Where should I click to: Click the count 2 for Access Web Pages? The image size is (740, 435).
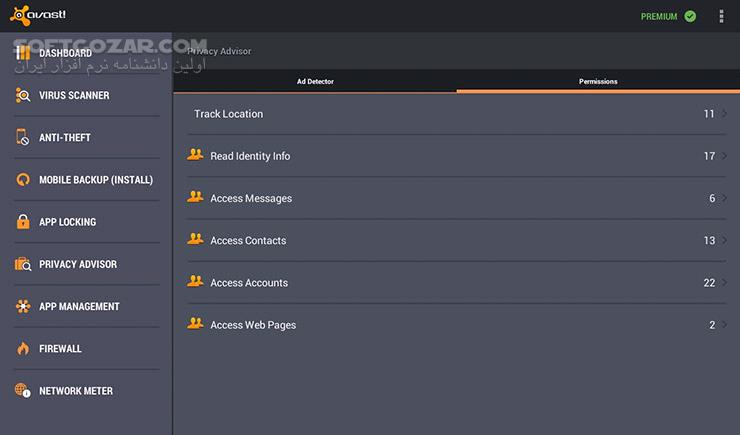(712, 325)
